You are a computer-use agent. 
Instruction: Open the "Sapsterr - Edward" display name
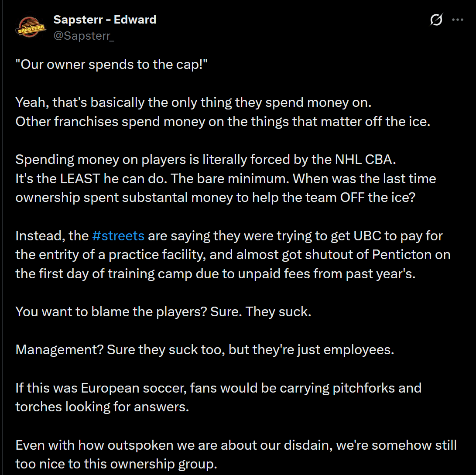coord(104,20)
